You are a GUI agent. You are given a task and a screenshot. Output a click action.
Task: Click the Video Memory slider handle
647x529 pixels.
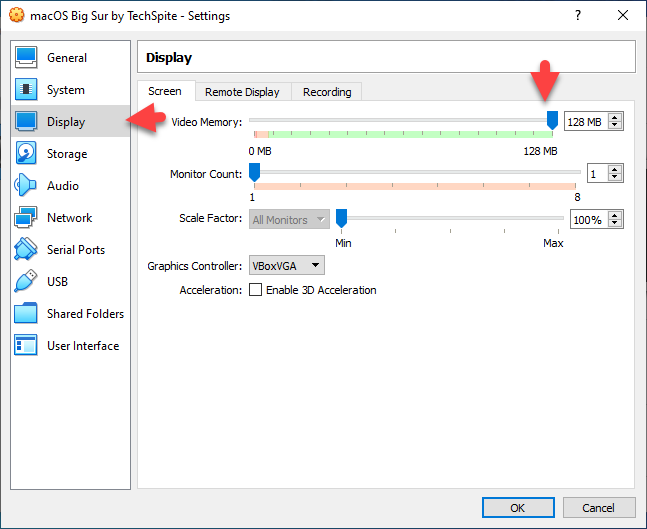[x=552, y=120]
